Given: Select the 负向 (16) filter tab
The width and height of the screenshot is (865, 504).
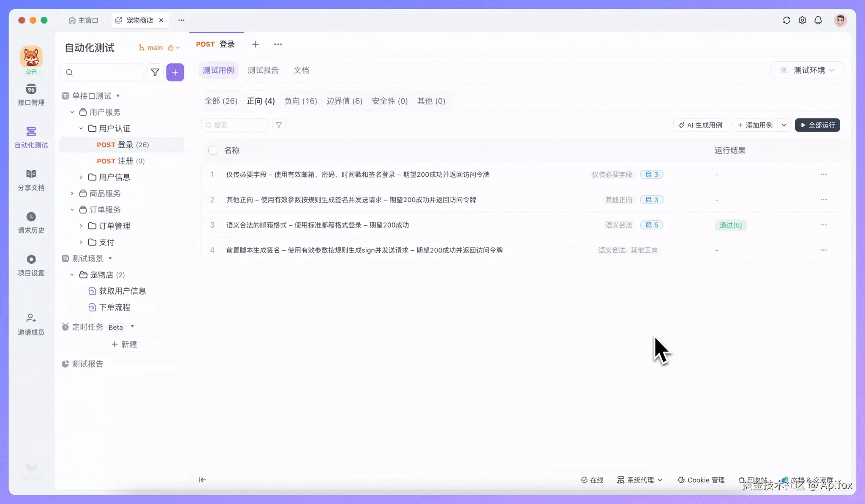Looking at the screenshot, I should [x=300, y=101].
